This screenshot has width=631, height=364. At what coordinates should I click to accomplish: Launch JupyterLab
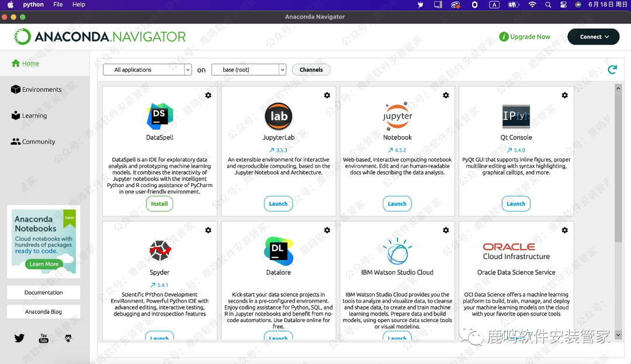point(278,204)
